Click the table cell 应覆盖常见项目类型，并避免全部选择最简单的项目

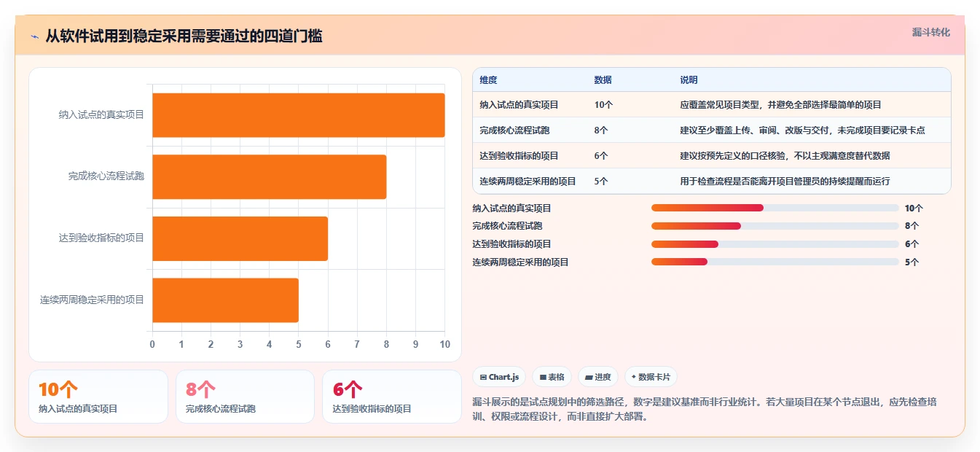point(780,105)
